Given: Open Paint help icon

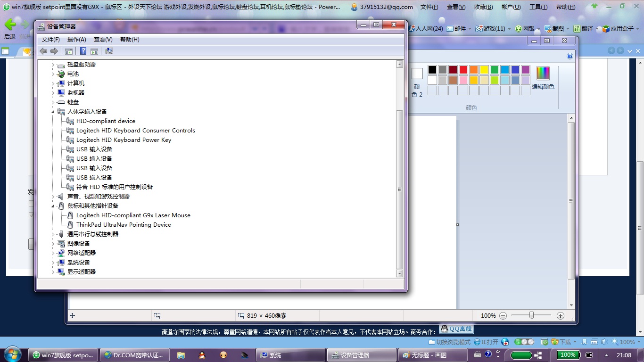Looking at the screenshot, I should point(570,56).
